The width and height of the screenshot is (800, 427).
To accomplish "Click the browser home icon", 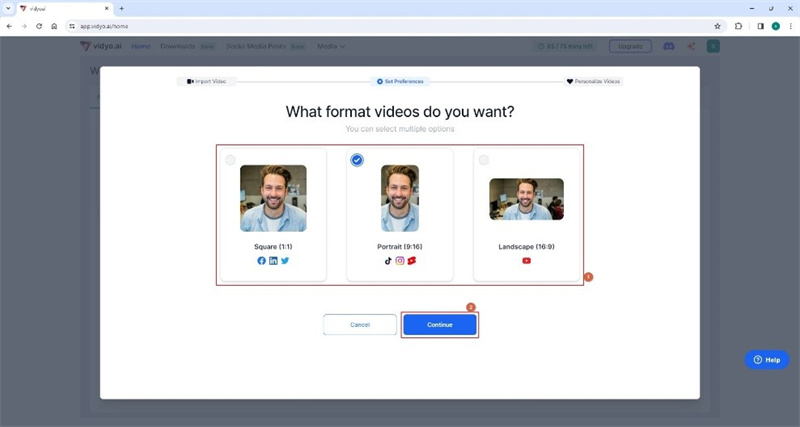I will [x=54, y=26].
